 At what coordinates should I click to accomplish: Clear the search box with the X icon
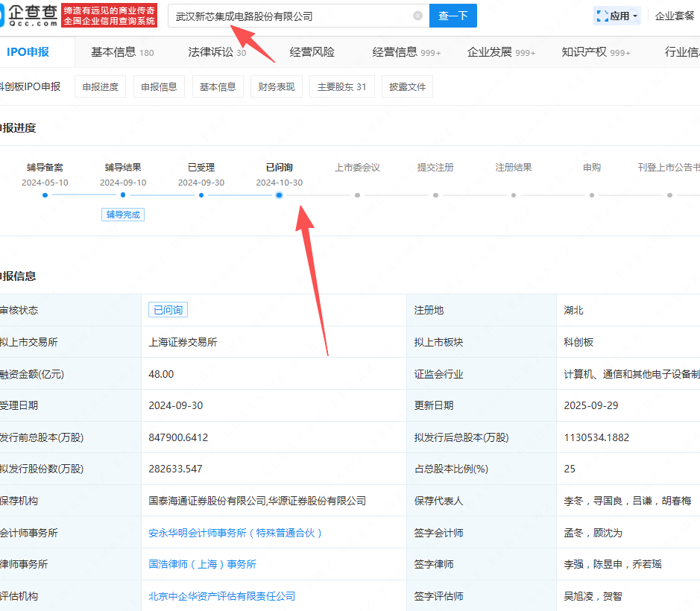point(417,16)
